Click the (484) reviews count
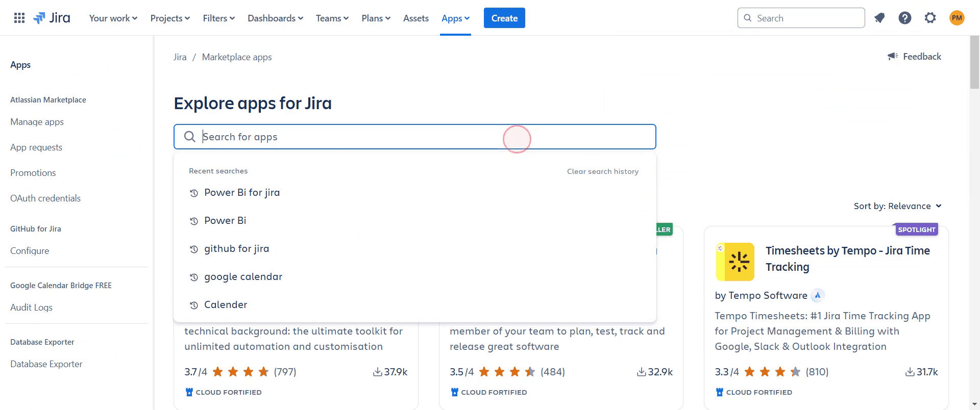 [553, 372]
